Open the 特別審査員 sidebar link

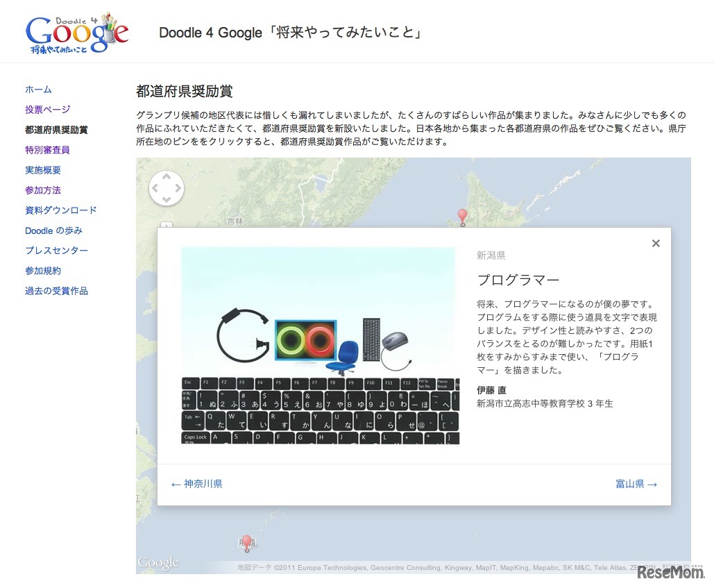point(47,150)
